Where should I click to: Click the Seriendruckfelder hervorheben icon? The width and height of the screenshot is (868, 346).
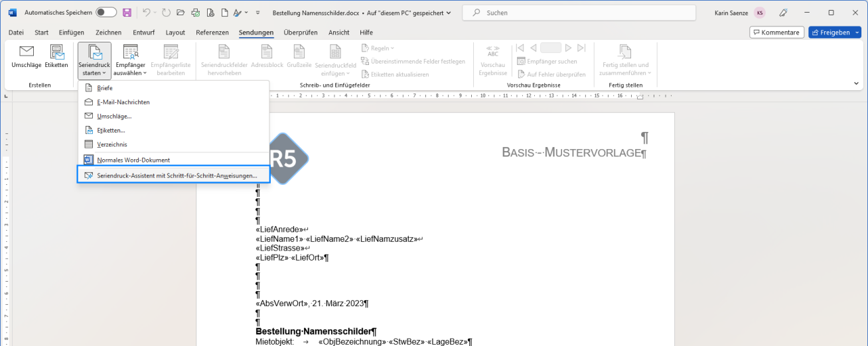[x=224, y=52]
